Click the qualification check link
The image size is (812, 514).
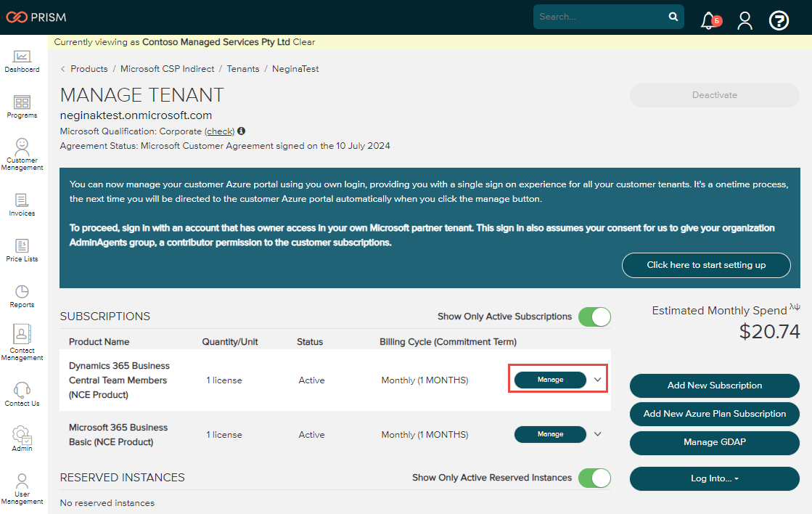click(220, 131)
